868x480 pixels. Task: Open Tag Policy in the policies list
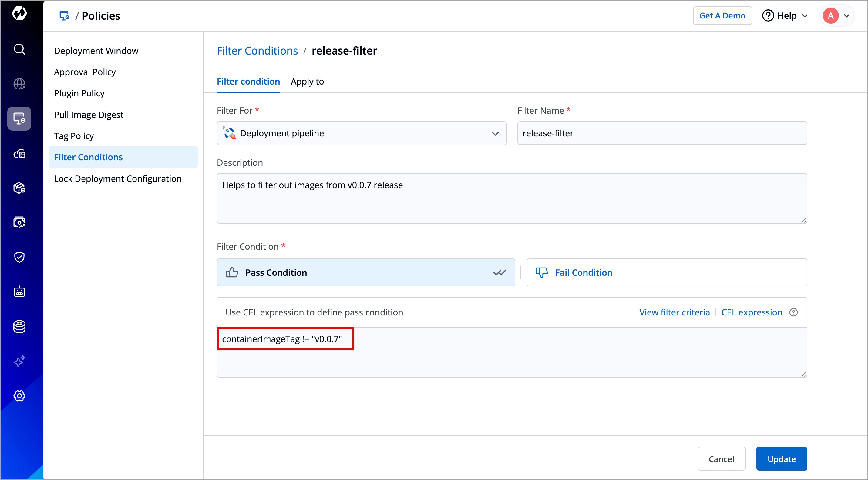(74, 136)
